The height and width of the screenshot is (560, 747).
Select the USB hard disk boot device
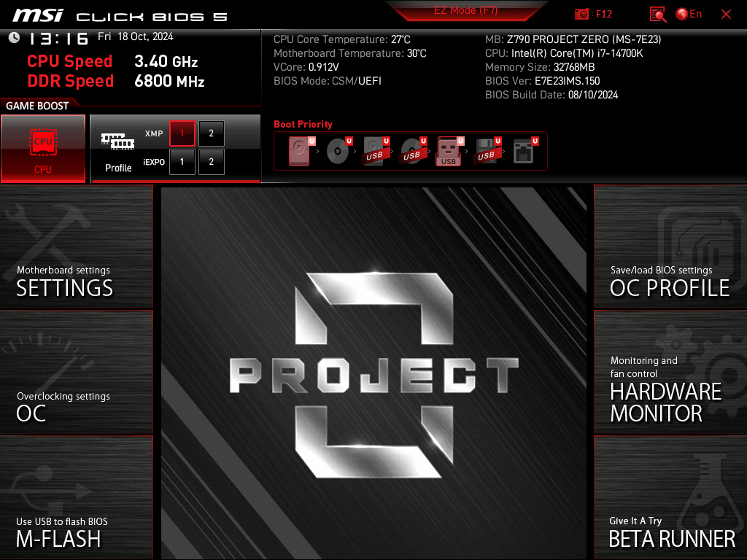pyautogui.click(x=376, y=151)
